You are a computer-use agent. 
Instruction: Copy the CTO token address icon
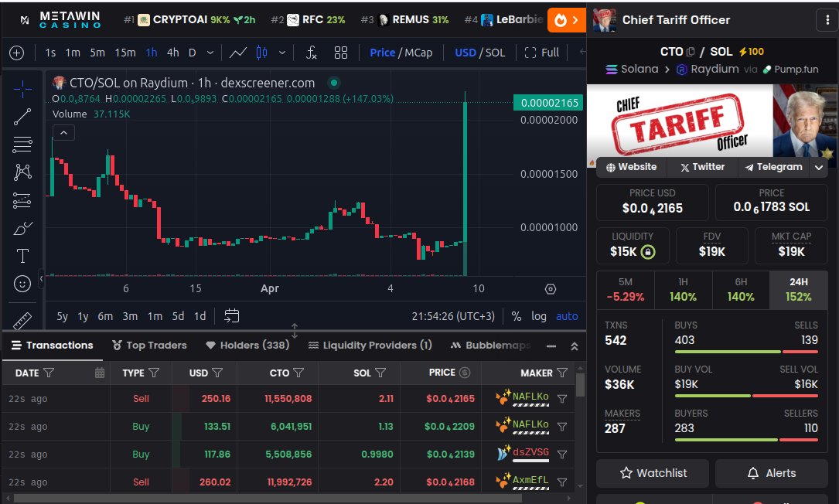691,52
